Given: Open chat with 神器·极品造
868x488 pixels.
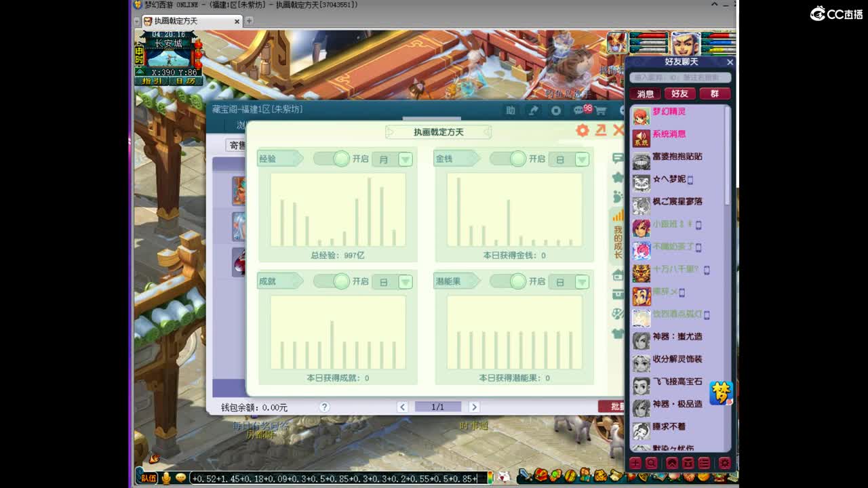Looking at the screenshot, I should click(677, 408).
